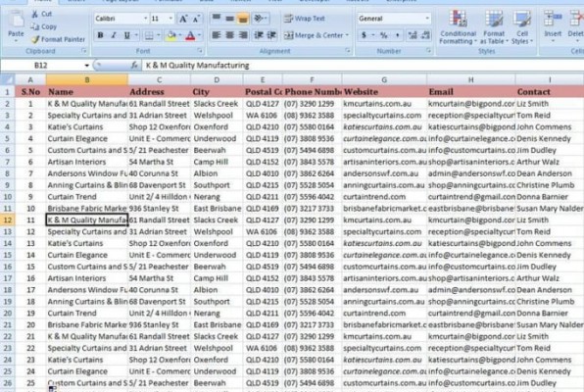
Task: Align text left
Action: point(216,35)
